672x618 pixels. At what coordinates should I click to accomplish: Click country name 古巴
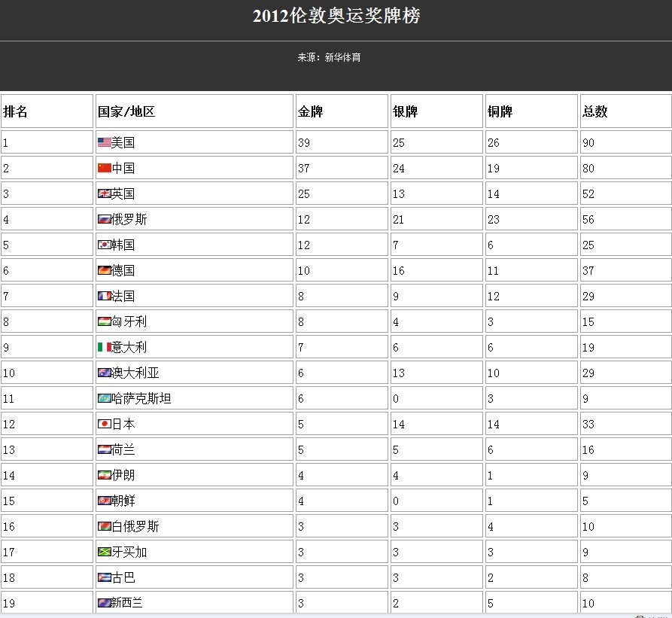pyautogui.click(x=123, y=577)
